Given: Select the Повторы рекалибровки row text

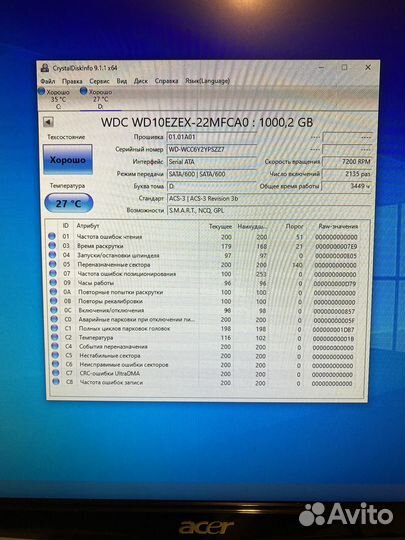Looking at the screenshot, I should [x=110, y=301].
